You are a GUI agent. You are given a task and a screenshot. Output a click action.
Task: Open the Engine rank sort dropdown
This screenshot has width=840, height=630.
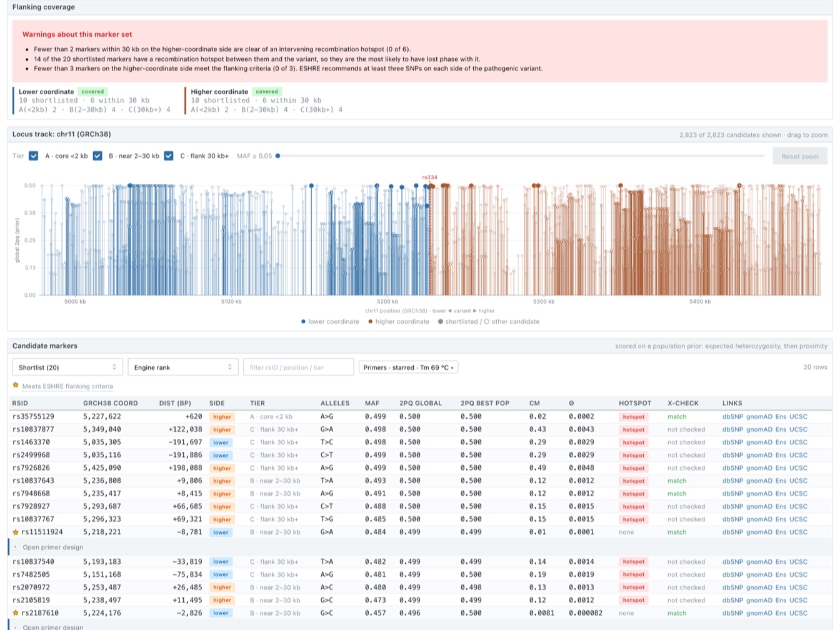(183, 367)
